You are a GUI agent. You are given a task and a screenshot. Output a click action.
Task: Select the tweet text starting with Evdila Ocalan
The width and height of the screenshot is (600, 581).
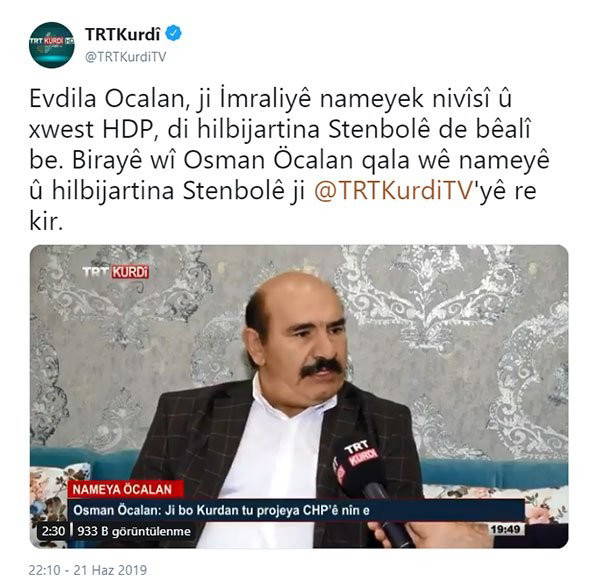(x=289, y=159)
